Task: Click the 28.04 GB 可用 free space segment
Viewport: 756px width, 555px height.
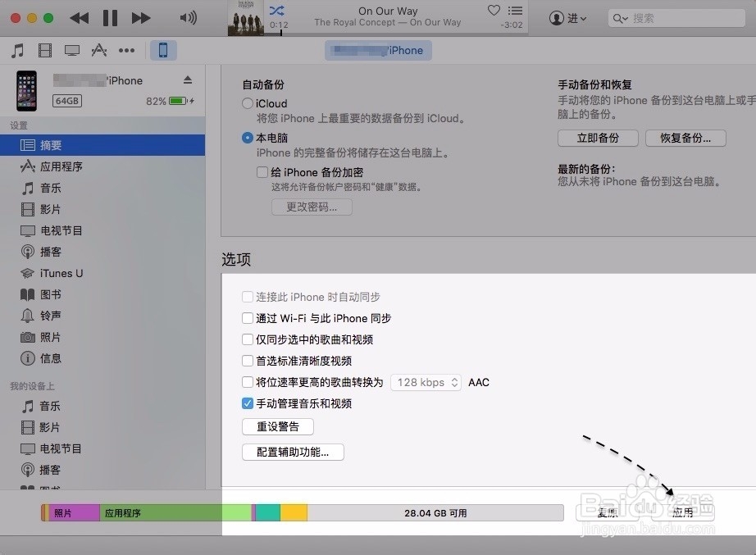Action: click(x=435, y=512)
